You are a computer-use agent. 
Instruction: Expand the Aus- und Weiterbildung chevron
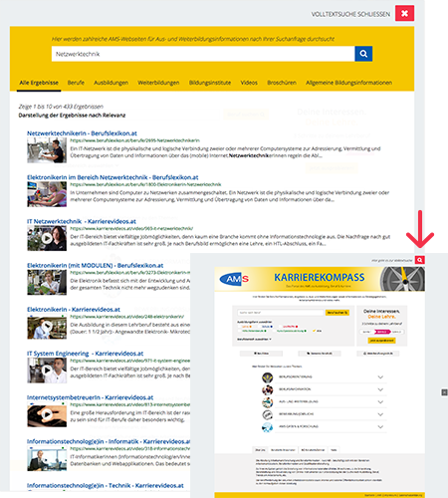(x=380, y=402)
